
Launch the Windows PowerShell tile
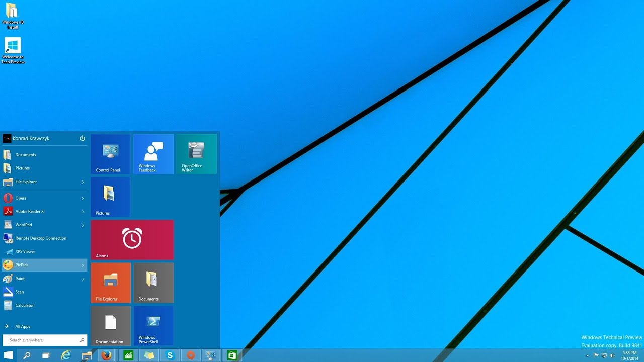coord(153,326)
